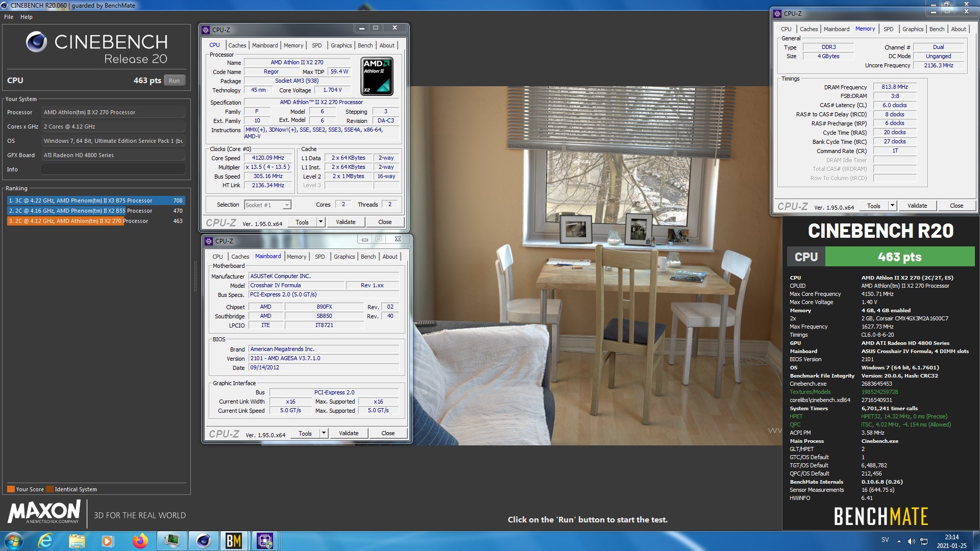Click the Cinebench sphere logo
Screen dimensions: 980x551
37,41
